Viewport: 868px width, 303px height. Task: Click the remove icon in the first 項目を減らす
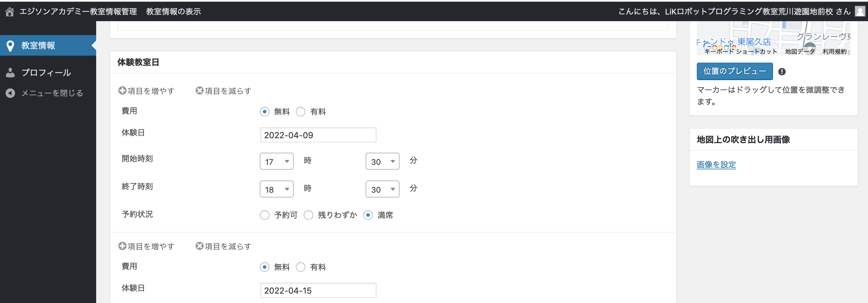200,90
